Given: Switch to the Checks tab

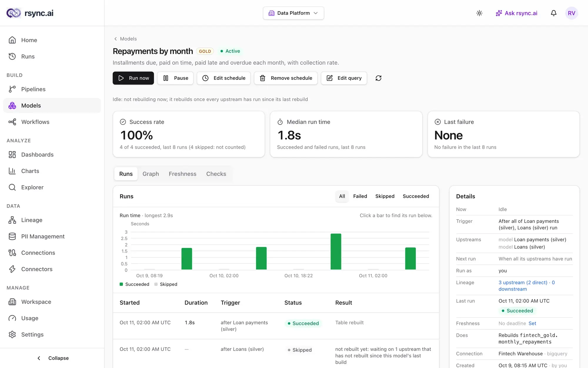Looking at the screenshot, I should 216,174.
